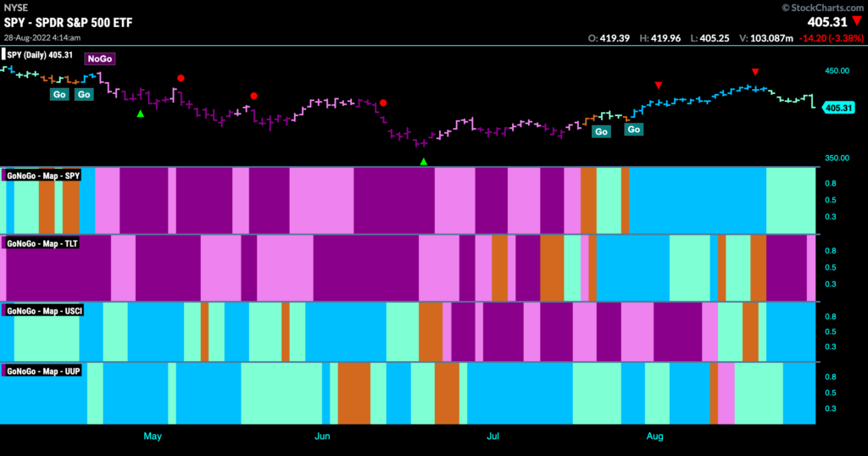868x456 pixels.
Task: Open the StockCharts.com copyright link
Action: tap(822, 8)
